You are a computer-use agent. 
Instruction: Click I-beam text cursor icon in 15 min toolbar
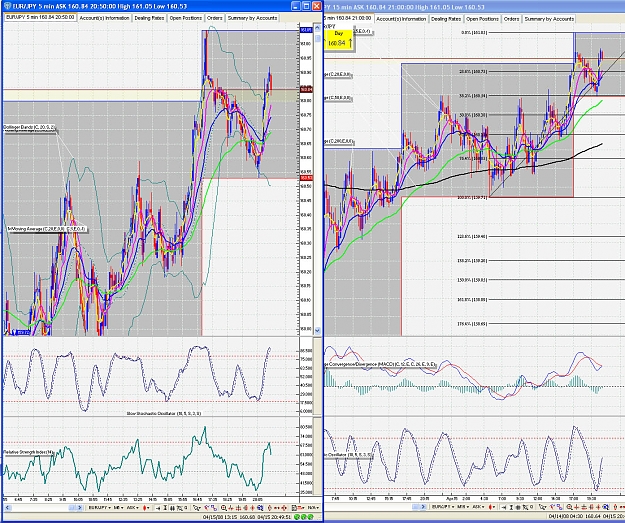tap(511, 507)
